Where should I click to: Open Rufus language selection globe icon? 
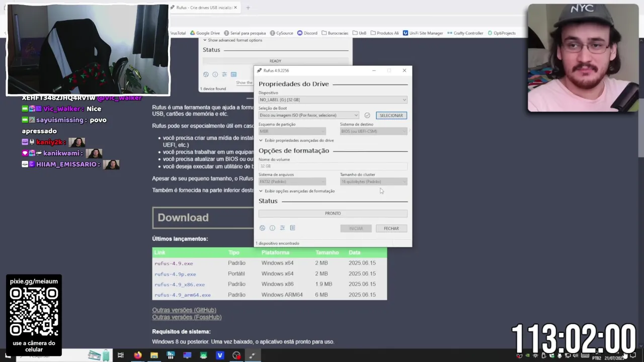click(262, 228)
